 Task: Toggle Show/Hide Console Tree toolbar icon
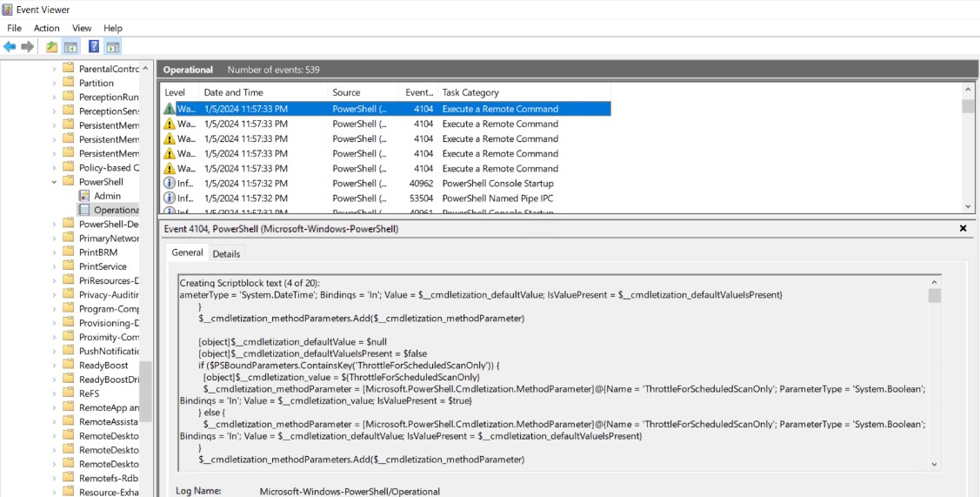(x=71, y=46)
